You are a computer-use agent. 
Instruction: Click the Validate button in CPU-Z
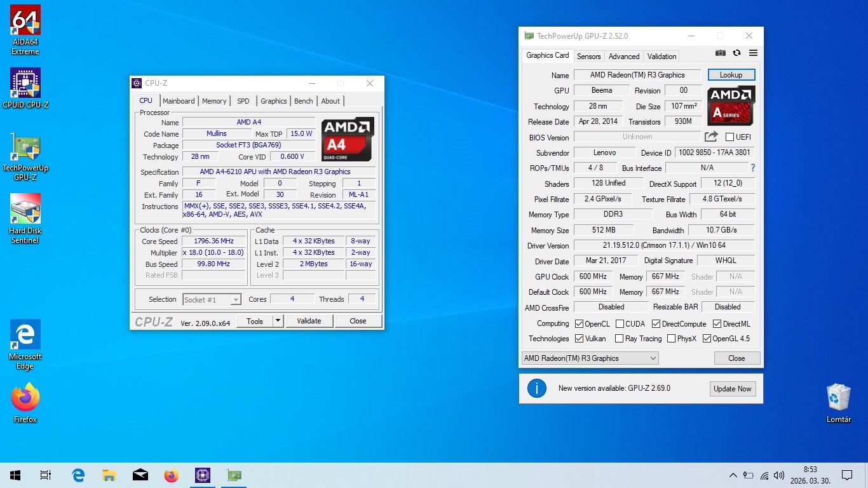tap(309, 321)
